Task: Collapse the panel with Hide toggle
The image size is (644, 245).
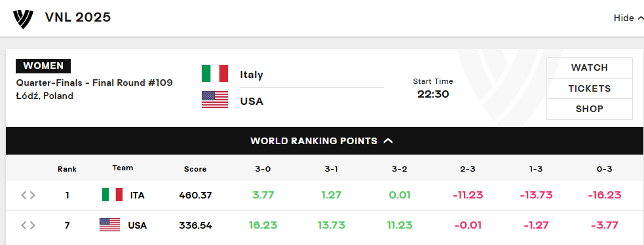Action: tap(628, 18)
